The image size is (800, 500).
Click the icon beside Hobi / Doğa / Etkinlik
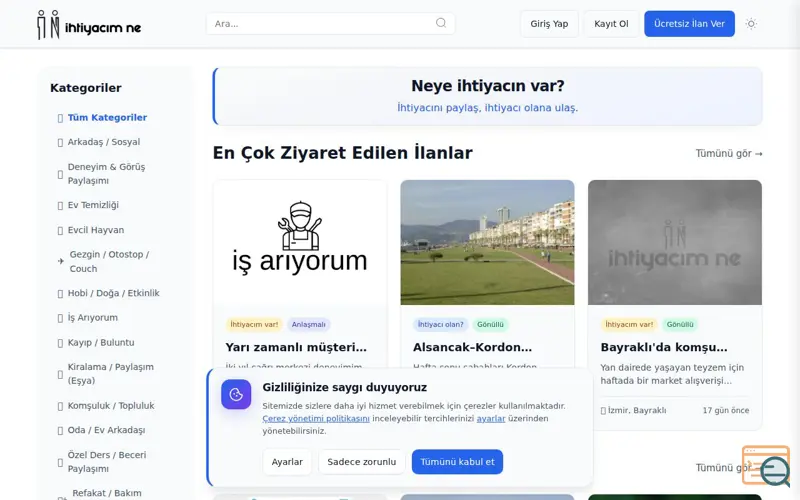click(x=60, y=293)
